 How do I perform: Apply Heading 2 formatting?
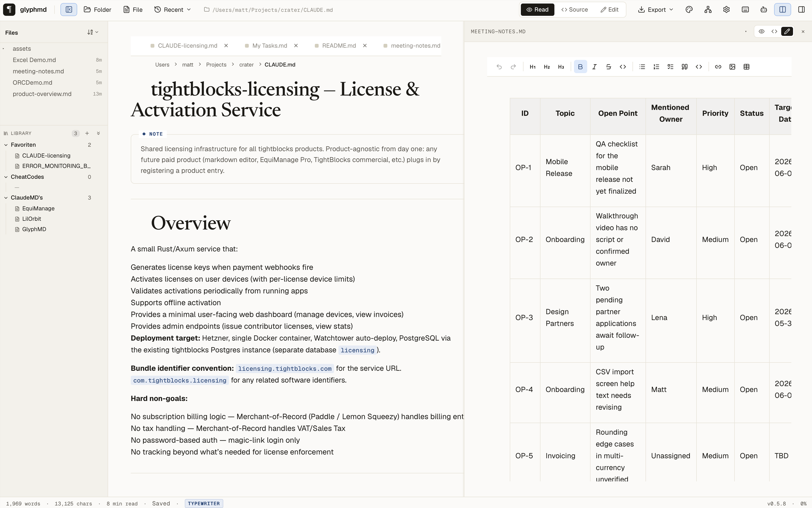[547, 67]
